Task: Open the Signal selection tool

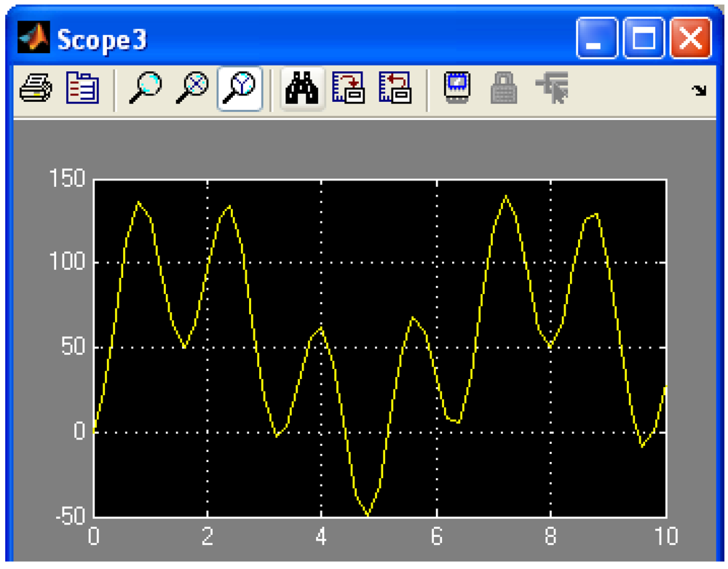Action: (x=552, y=89)
